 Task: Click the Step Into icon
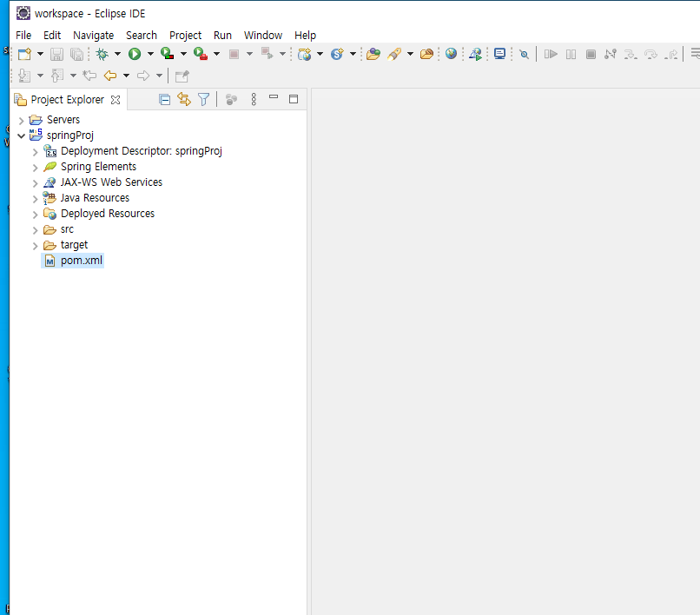click(631, 55)
